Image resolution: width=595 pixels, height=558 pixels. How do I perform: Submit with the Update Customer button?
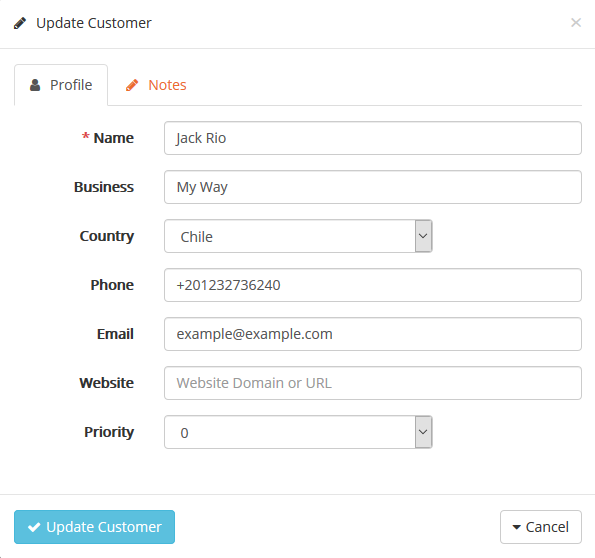click(94, 527)
